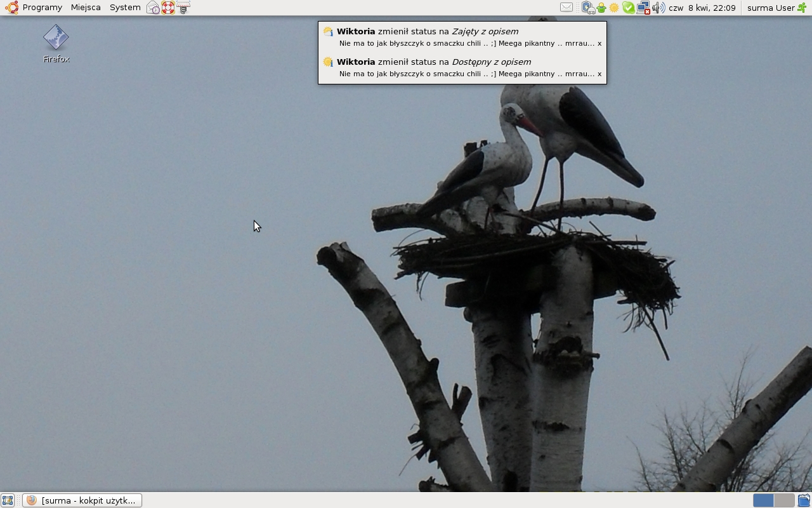Screen dimensions: 812x508
Task: Select the surma - kokpit taskbar window button
Action: (82, 500)
